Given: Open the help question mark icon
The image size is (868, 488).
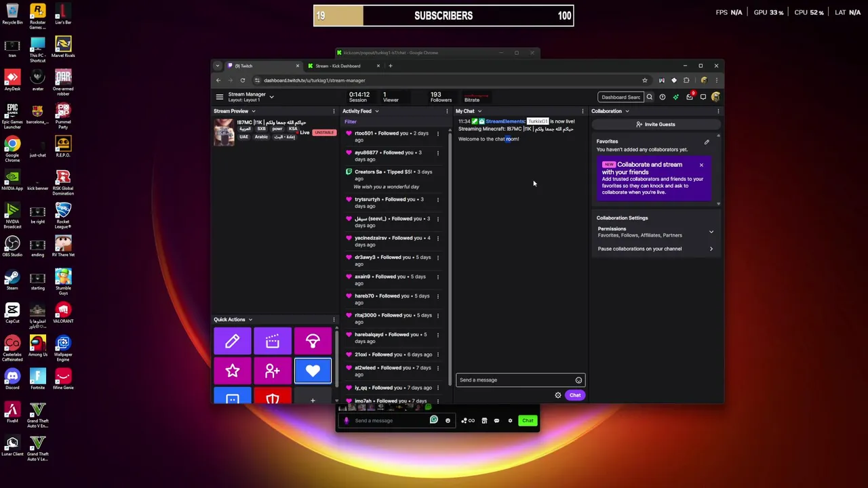Looking at the screenshot, I should point(663,97).
